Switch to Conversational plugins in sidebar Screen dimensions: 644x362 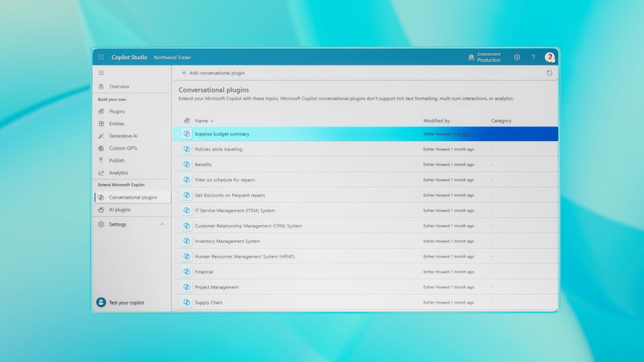click(x=133, y=197)
